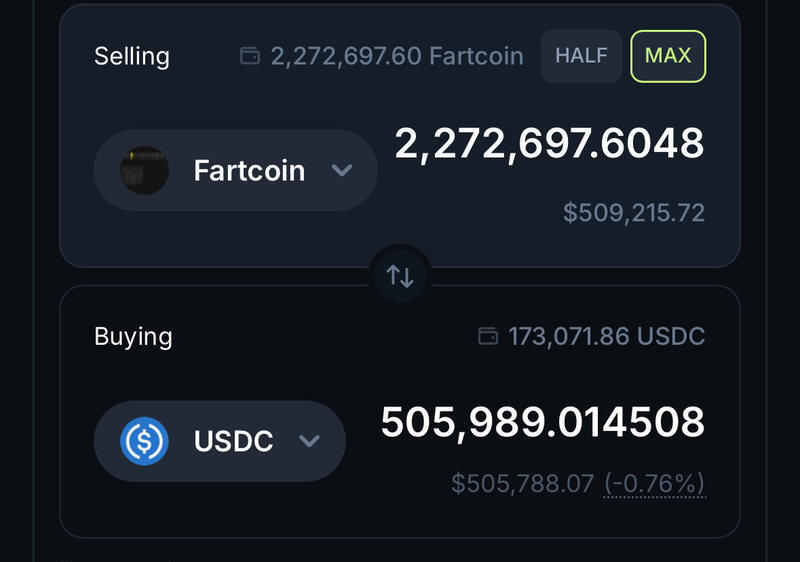
Task: Open the USDC token selector
Action: pos(219,441)
